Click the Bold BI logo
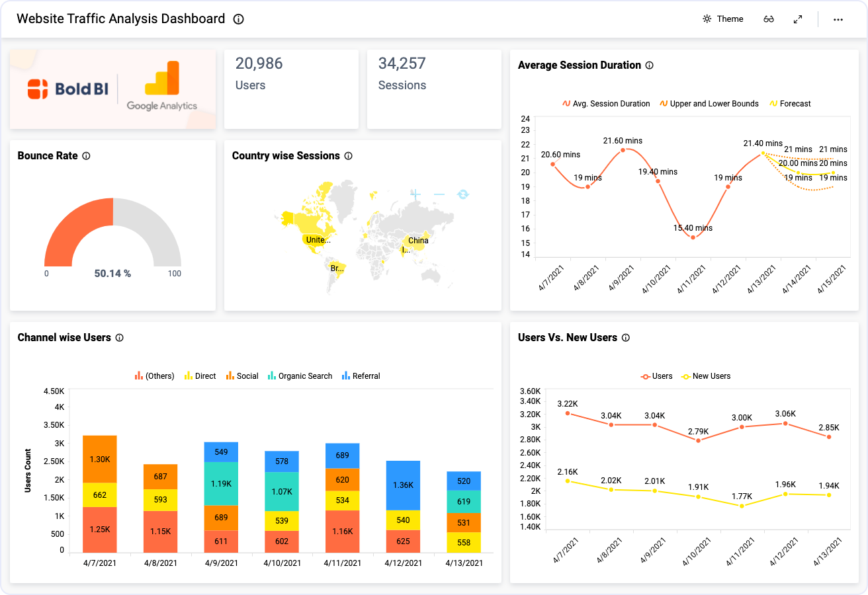Image resolution: width=868 pixels, height=595 pixels. [67, 89]
